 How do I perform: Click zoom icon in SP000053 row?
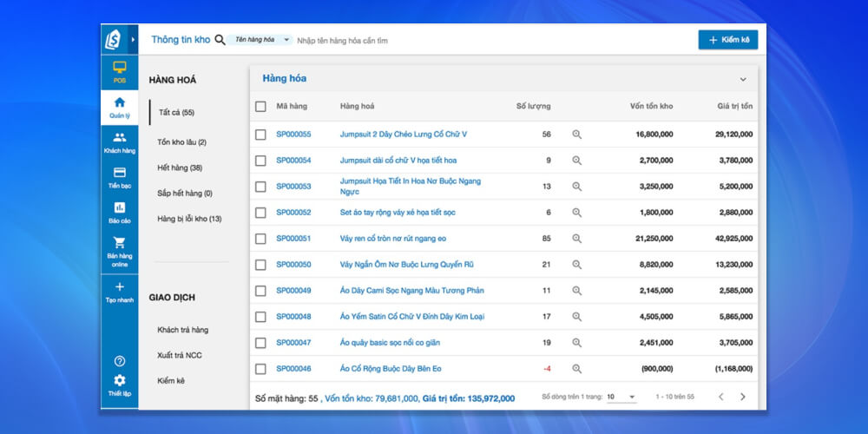tap(577, 187)
